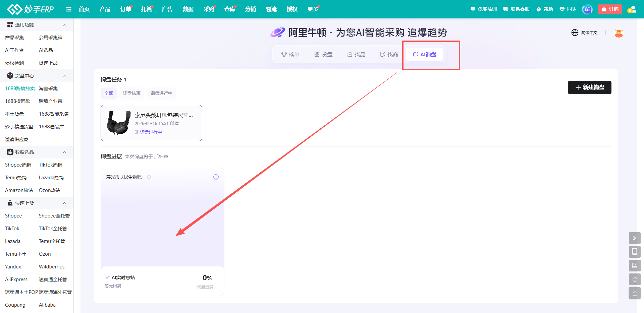Select 1688跨境热卖 in sidebar

pos(20,88)
